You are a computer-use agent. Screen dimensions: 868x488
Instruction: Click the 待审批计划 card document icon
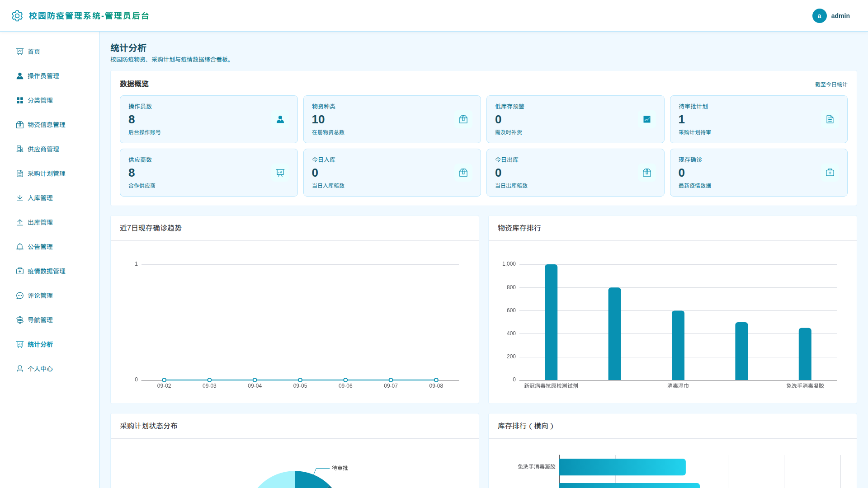click(x=830, y=119)
